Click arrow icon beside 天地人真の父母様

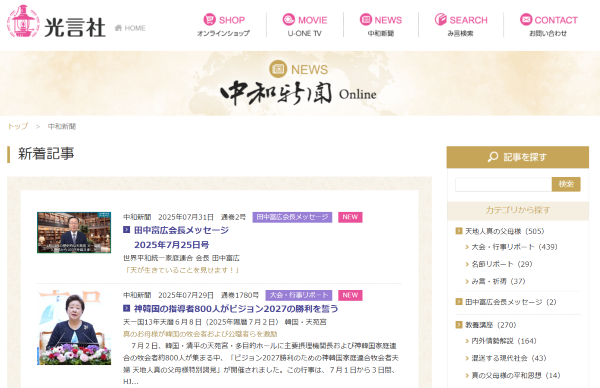point(459,231)
